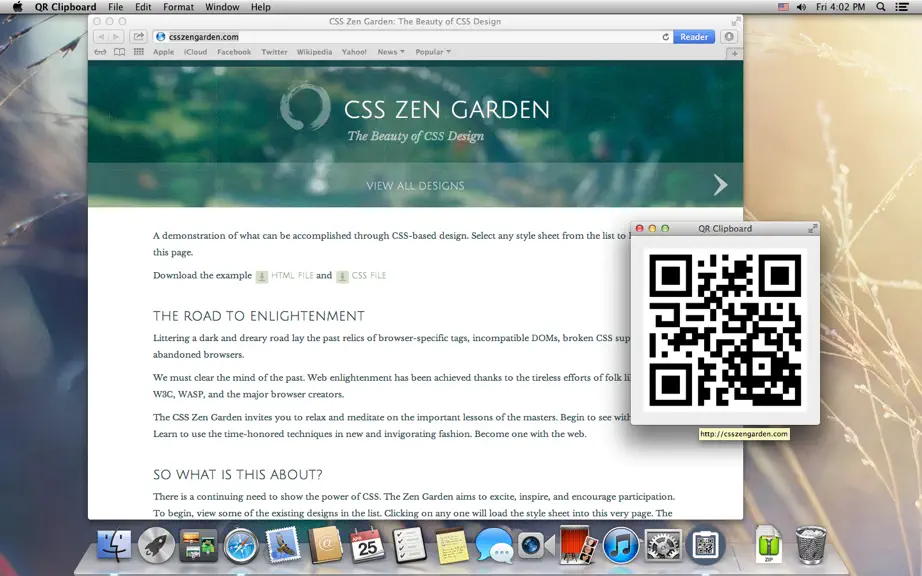Click the csszengarden.com address field
This screenshot has width=922, height=576.
click(412, 36)
